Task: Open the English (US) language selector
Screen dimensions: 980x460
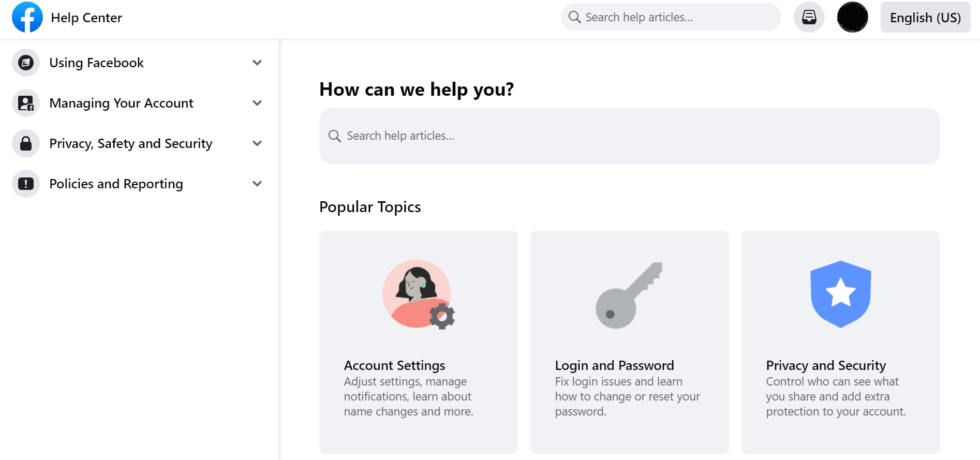Action: point(925,17)
